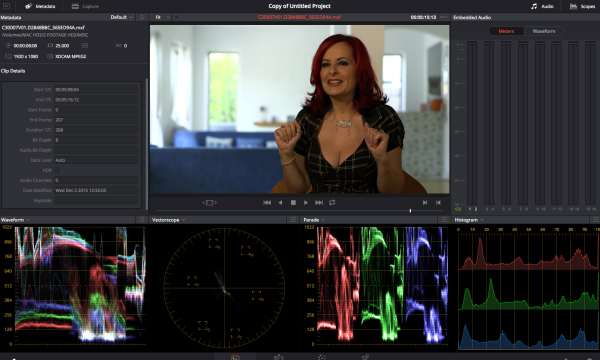Image resolution: width=600 pixels, height=360 pixels.
Task: Open the Audio panel in the top bar
Action: pyautogui.click(x=542, y=6)
